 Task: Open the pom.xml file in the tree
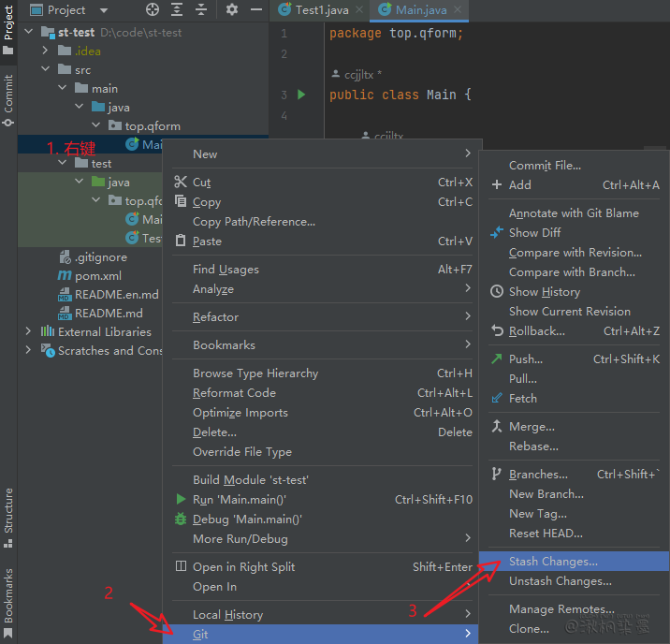[97, 275]
